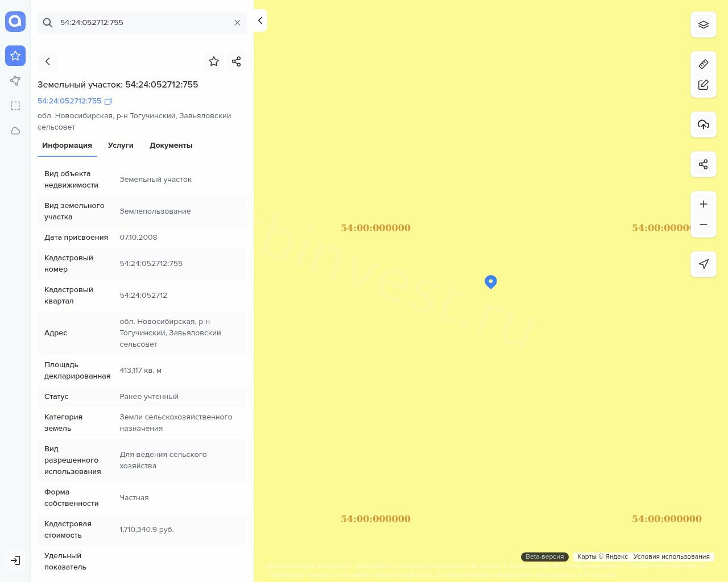This screenshot has height=582, width=728.
Task: Click the cloud upload button
Action: click(x=704, y=124)
